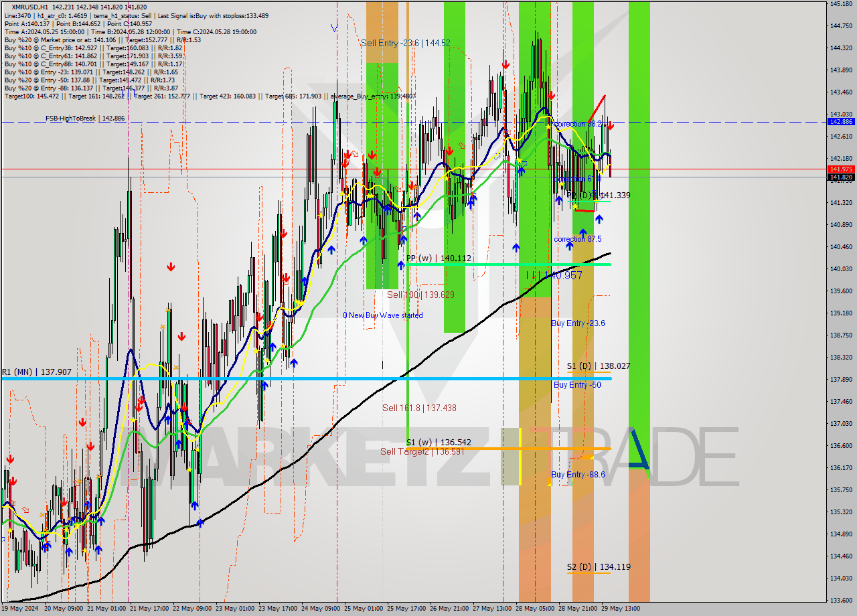
Task: Click the 'Target100: 145.472' targets line
Action: 210,96
